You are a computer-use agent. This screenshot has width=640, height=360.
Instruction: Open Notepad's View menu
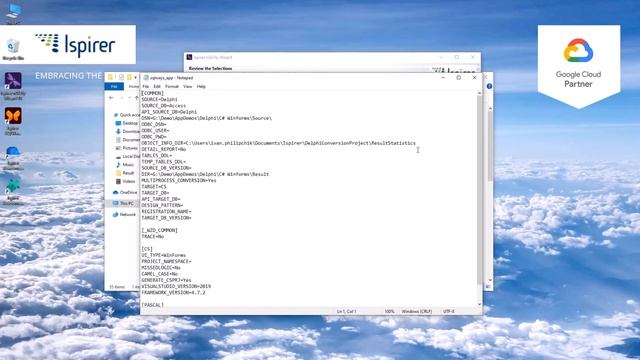tap(187, 87)
